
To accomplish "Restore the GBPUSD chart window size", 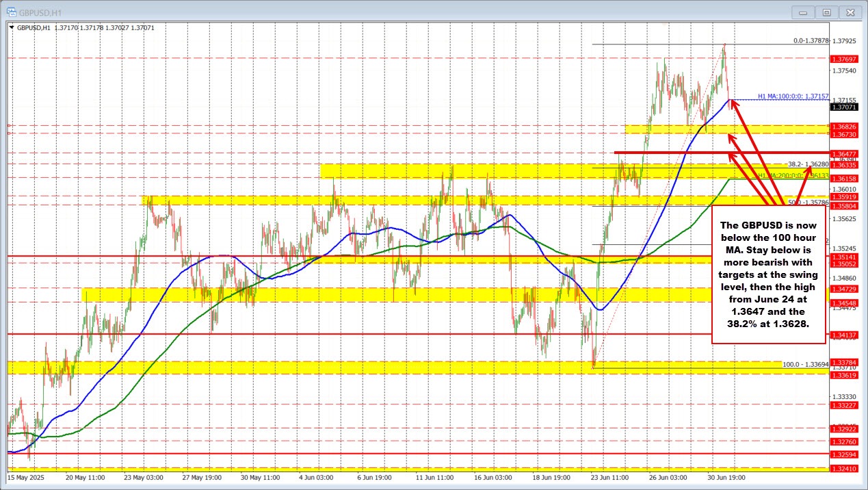I will coord(826,12).
